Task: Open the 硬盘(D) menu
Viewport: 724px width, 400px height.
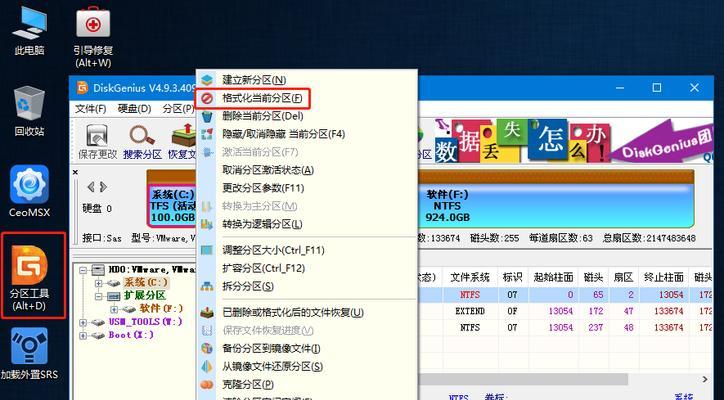Action: click(134, 109)
